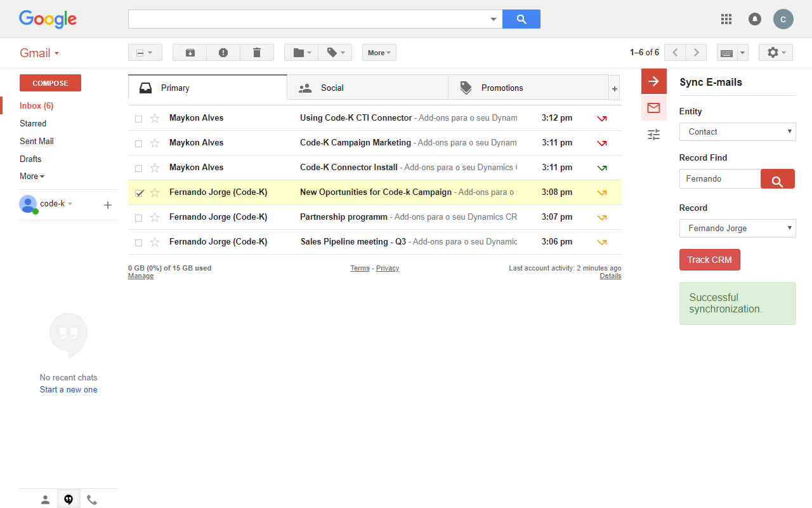Open account activity Details link

(610, 276)
